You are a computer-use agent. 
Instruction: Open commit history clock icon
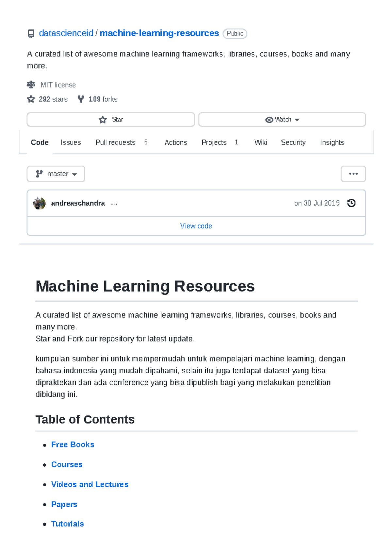pyautogui.click(x=351, y=203)
